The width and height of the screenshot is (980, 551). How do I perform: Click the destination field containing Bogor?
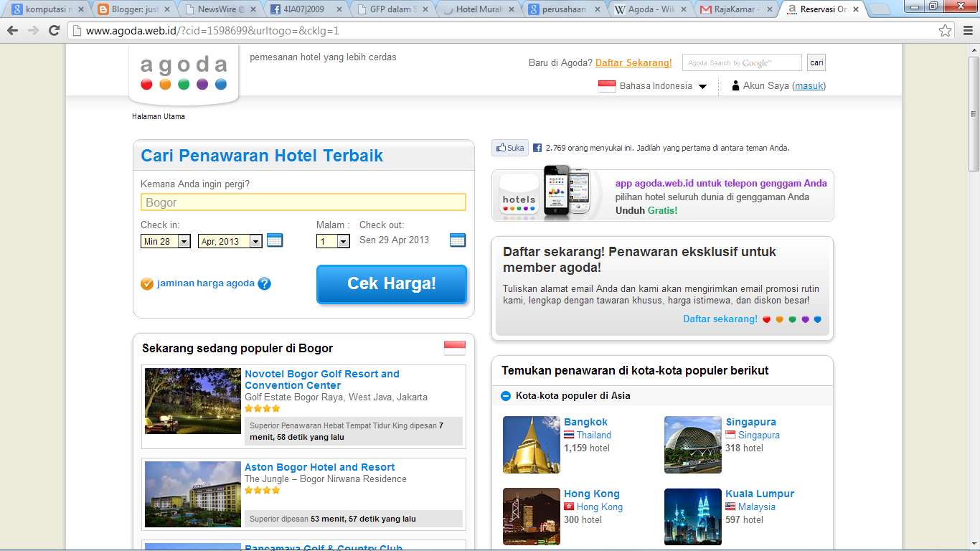(x=303, y=202)
